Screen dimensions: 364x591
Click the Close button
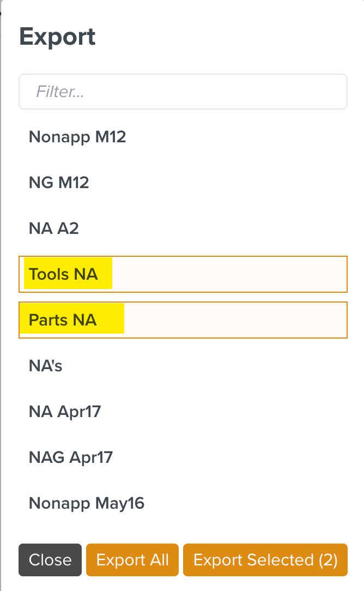[x=50, y=560]
